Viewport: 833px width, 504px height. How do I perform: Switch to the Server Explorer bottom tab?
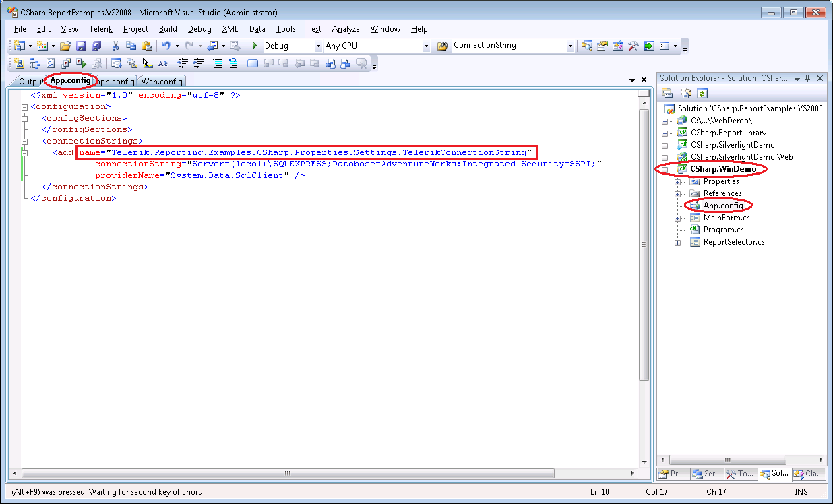tap(707, 474)
